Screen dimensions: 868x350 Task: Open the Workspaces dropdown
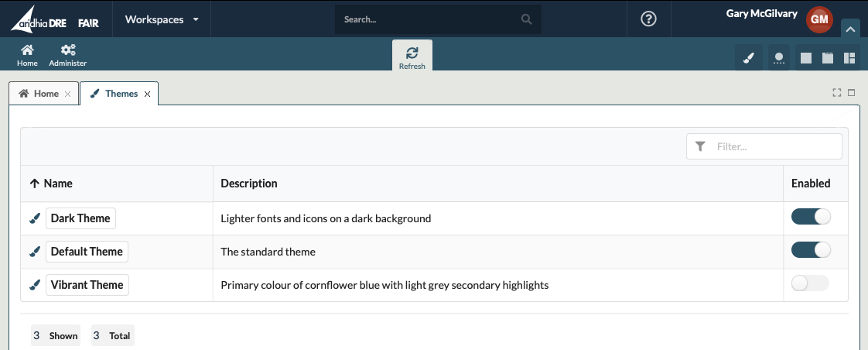(x=162, y=19)
